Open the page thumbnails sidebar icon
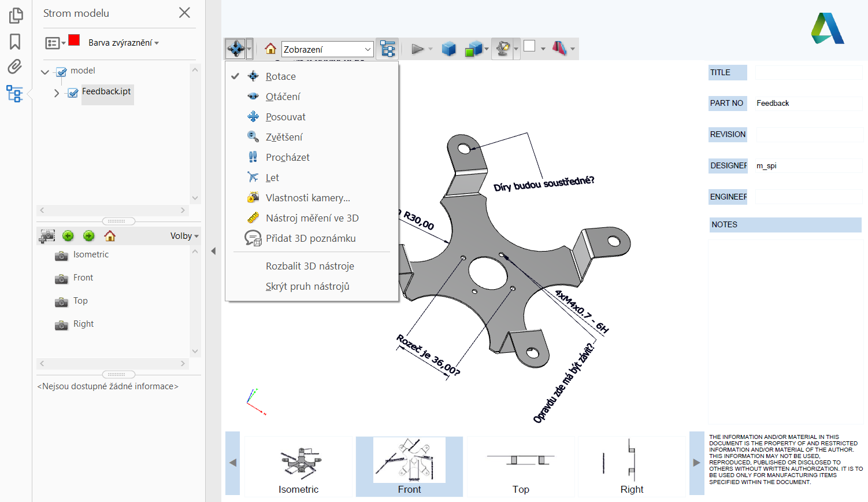The image size is (868, 502). click(16, 16)
